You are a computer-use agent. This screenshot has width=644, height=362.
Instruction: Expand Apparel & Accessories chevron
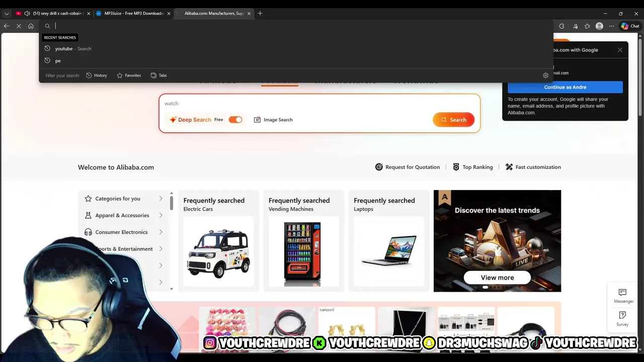coord(160,215)
